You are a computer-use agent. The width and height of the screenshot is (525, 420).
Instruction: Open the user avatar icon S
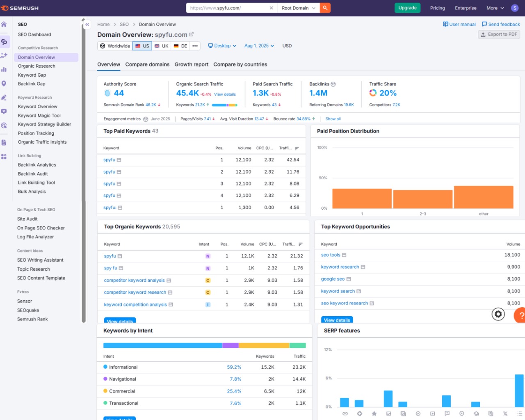point(514,8)
